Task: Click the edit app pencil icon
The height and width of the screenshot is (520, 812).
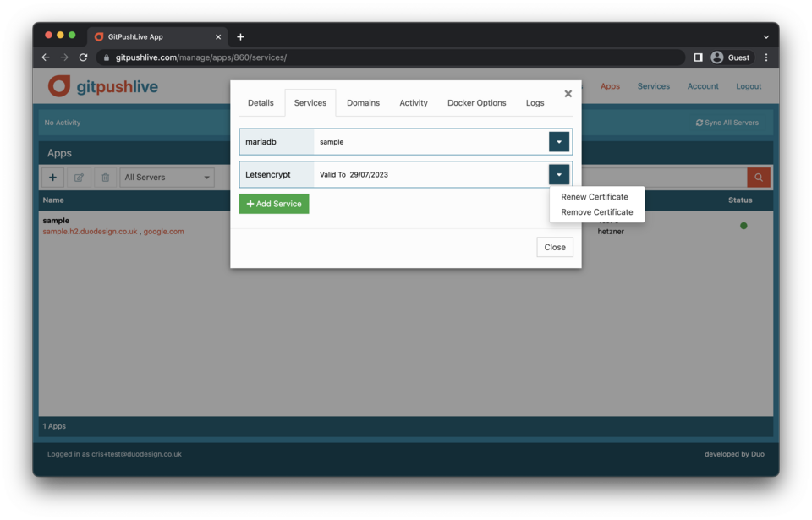Action: (79, 177)
